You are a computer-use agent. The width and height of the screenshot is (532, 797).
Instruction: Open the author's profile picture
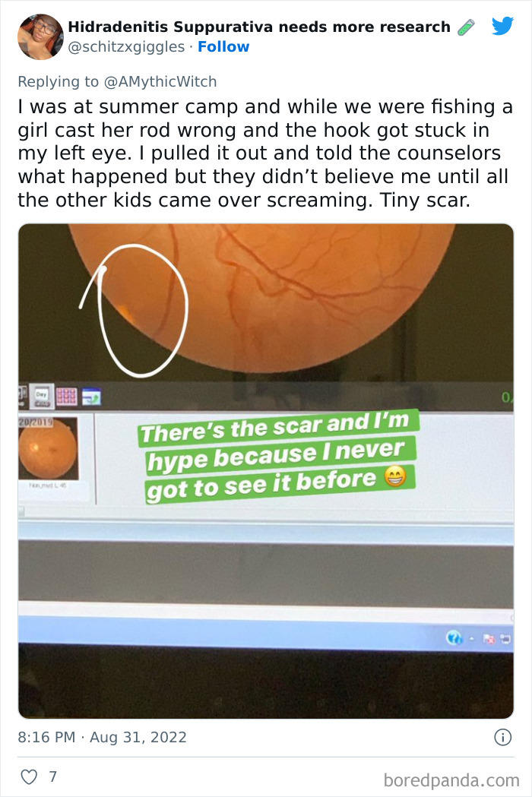coord(40,36)
